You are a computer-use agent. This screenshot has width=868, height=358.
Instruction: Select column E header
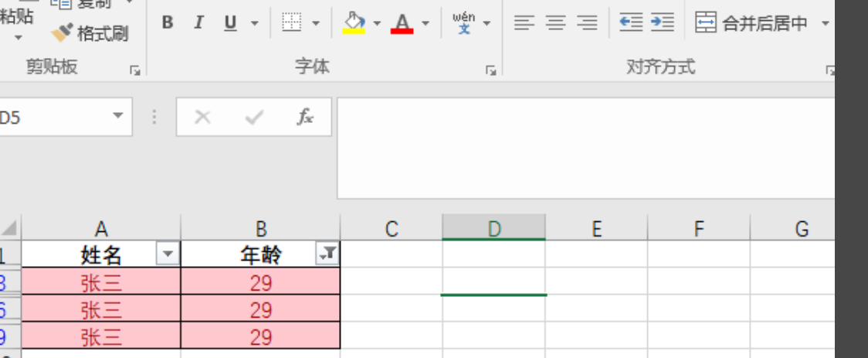click(x=596, y=228)
